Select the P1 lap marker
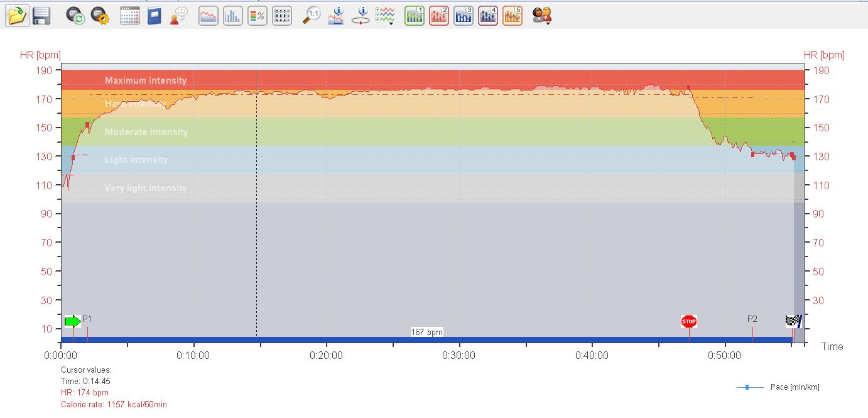Viewport: 868px width, 418px height. [x=87, y=319]
